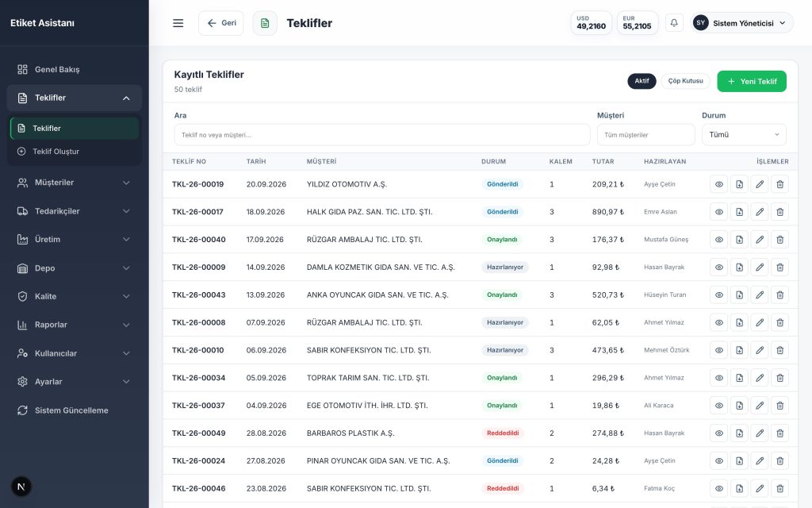Select Teklif Oluştur submenu item

(74, 152)
